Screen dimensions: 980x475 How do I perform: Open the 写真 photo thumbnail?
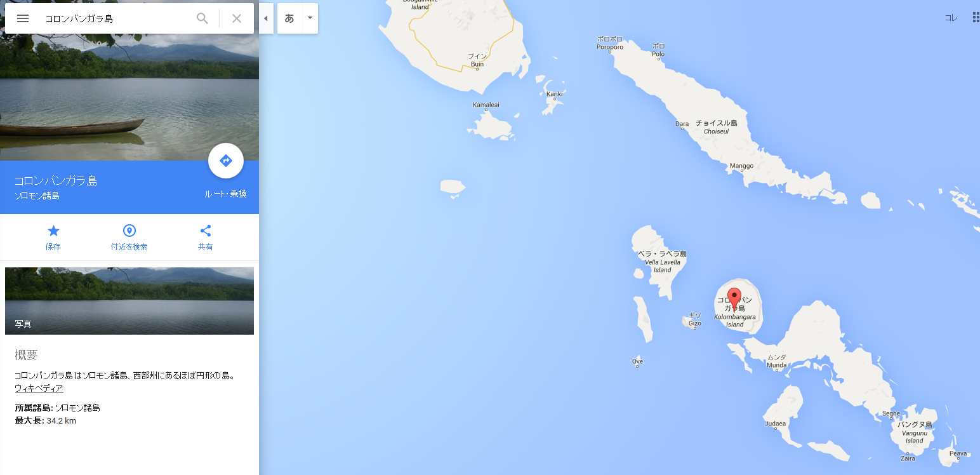click(x=129, y=301)
